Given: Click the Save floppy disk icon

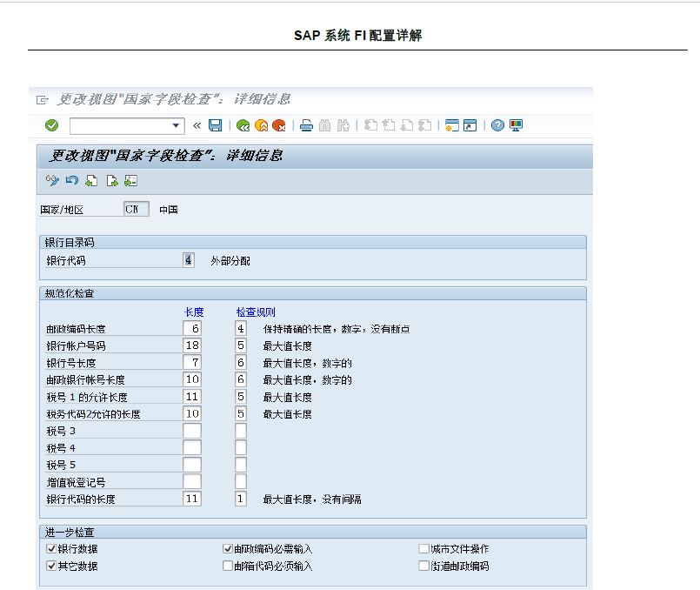Looking at the screenshot, I should point(215,125).
